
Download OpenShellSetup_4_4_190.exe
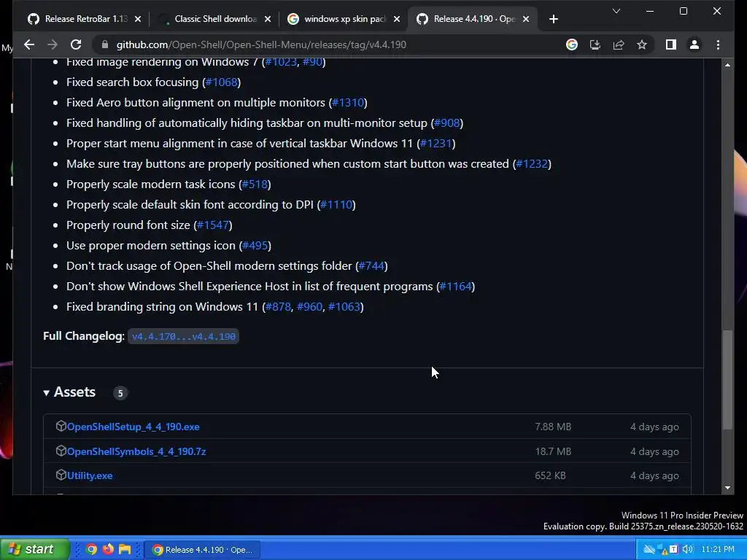[133, 427]
